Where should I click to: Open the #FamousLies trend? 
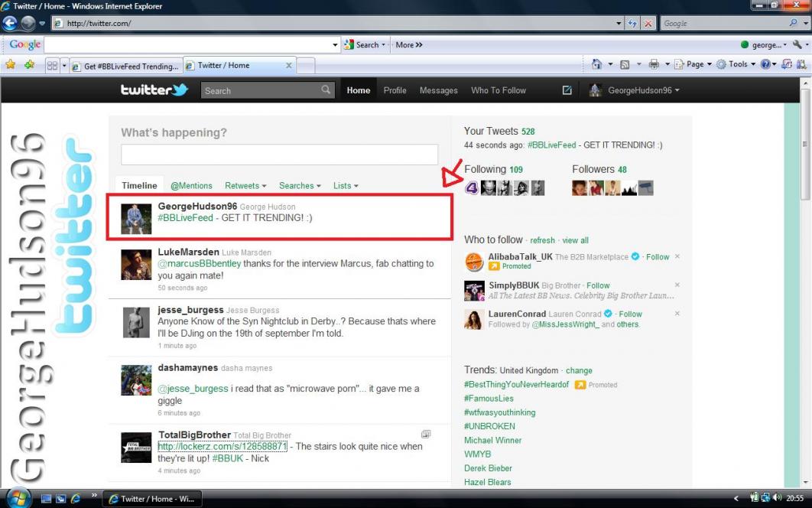click(x=489, y=398)
